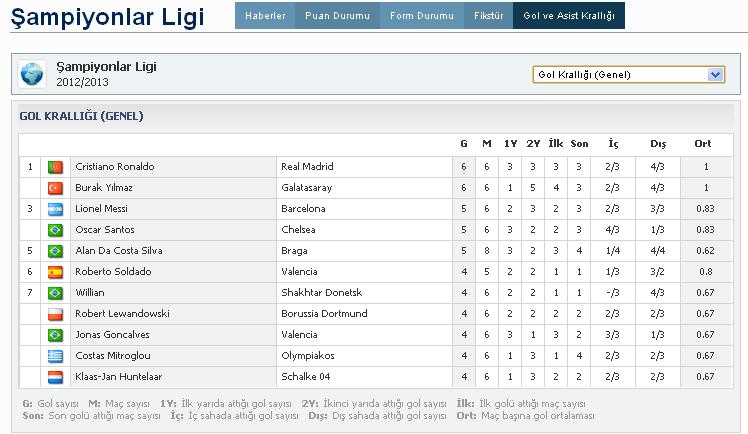
Task: Open the Puan Durumu tab
Action: pyautogui.click(x=337, y=15)
